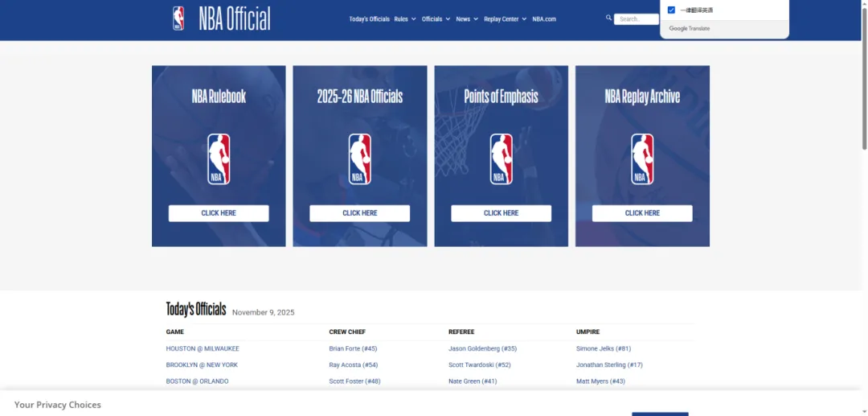This screenshot has width=868, height=416.
Task: Open Matt Myers (#43) official profile
Action: tap(600, 381)
